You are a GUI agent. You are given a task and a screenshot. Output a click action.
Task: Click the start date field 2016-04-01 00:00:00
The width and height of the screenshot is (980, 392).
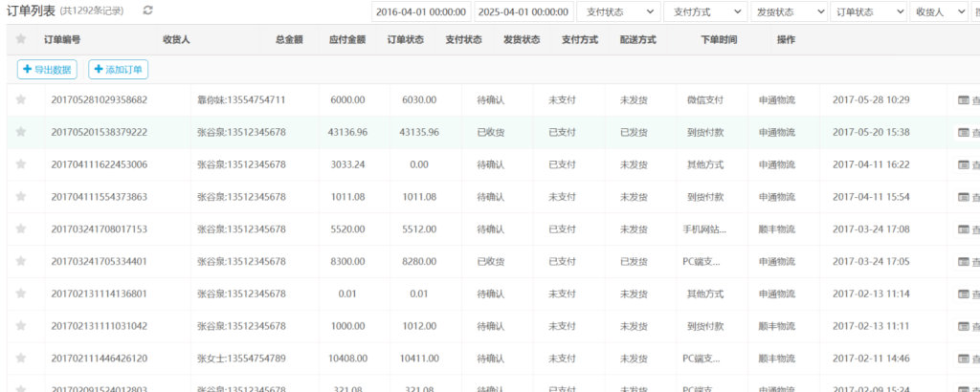tap(421, 11)
